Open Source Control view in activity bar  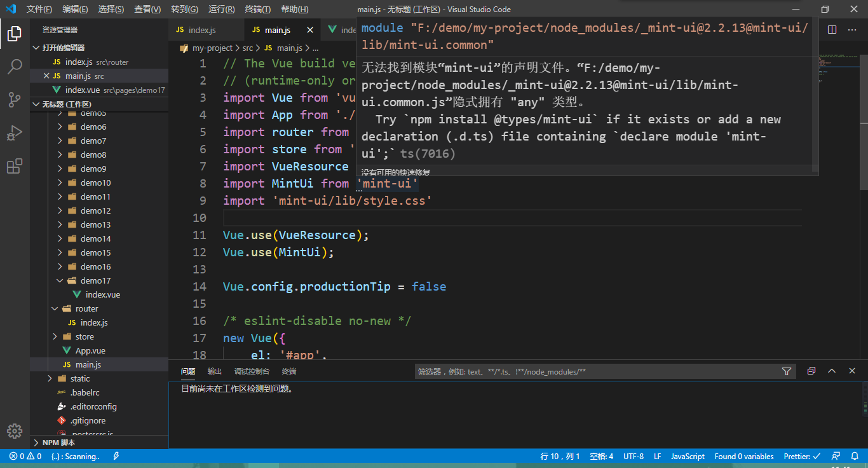(15, 99)
